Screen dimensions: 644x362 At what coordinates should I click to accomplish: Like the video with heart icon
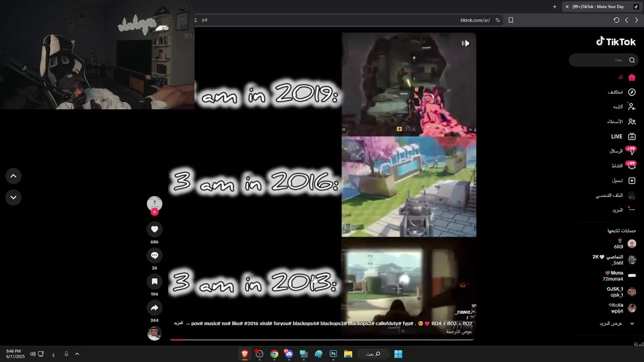pyautogui.click(x=154, y=229)
